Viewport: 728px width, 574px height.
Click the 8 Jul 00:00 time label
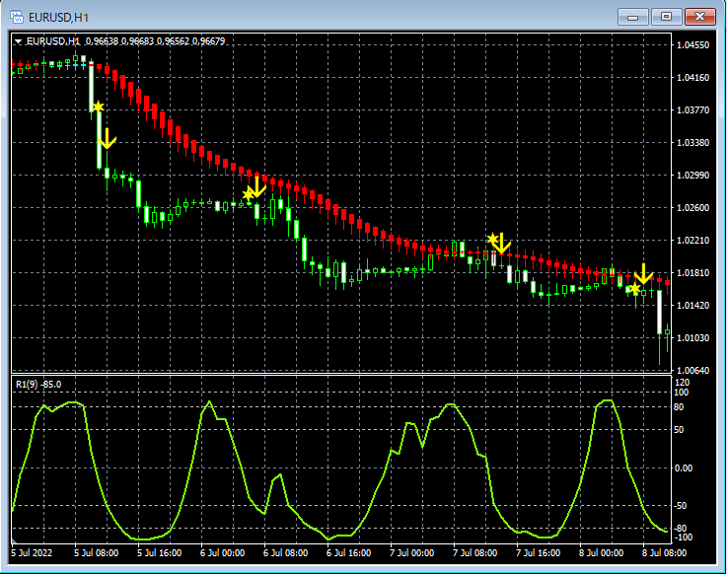[602, 553]
